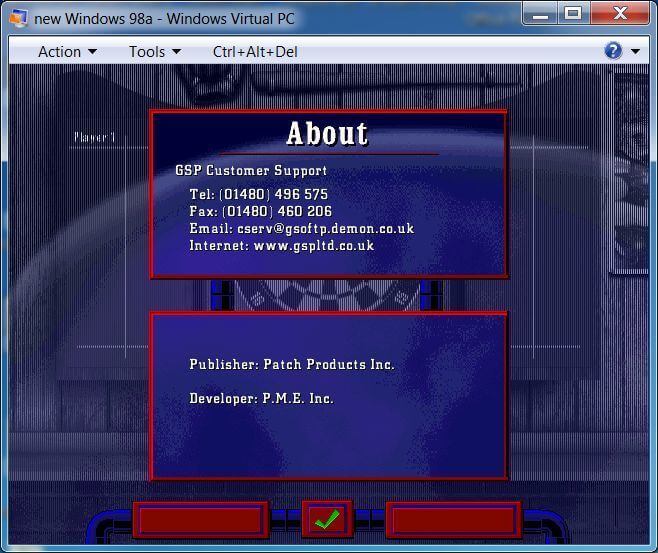Click the dimmed Player 1 label

(x=94, y=137)
